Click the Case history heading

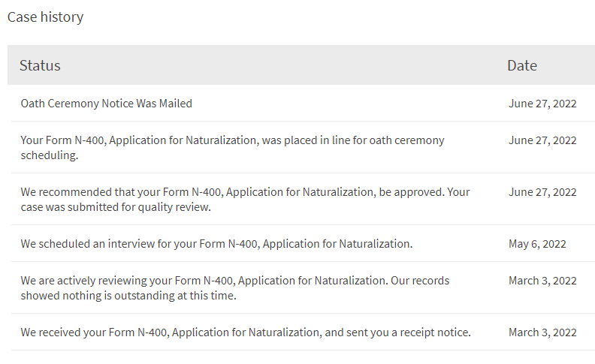45,17
